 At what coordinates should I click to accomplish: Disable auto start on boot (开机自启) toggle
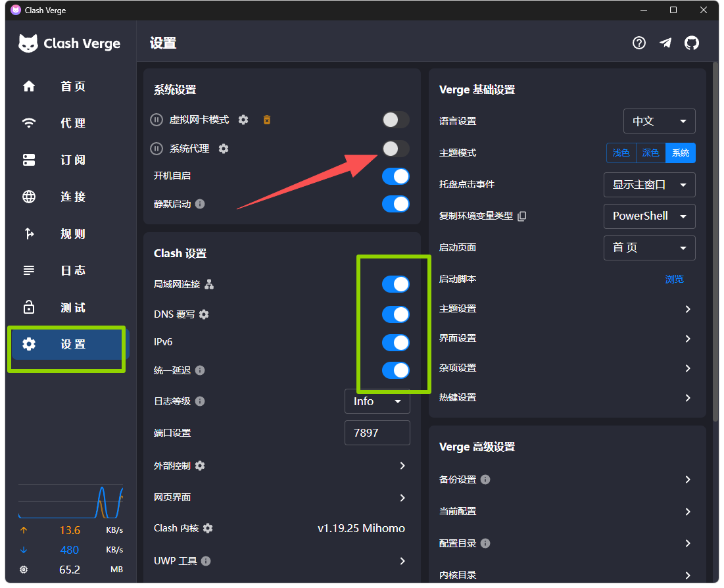(396, 176)
